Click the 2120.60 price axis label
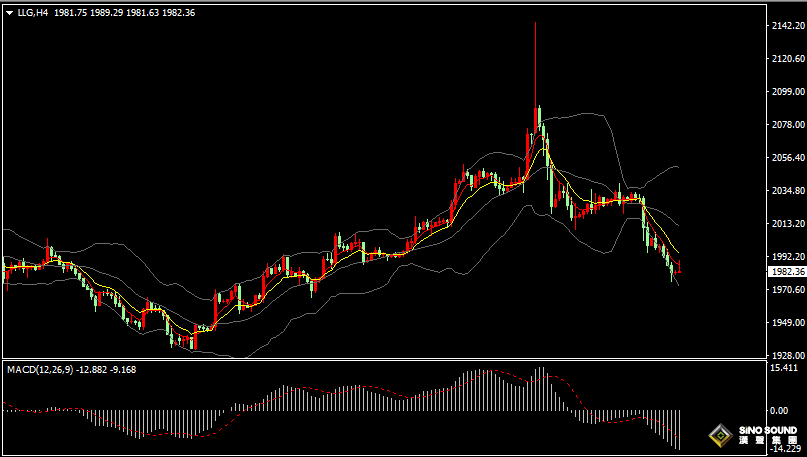This screenshot has height=457, width=807. pos(788,59)
